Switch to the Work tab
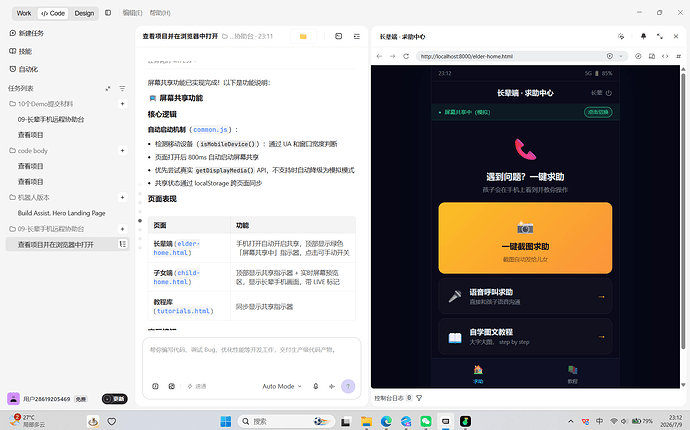The image size is (690, 430). [x=24, y=13]
